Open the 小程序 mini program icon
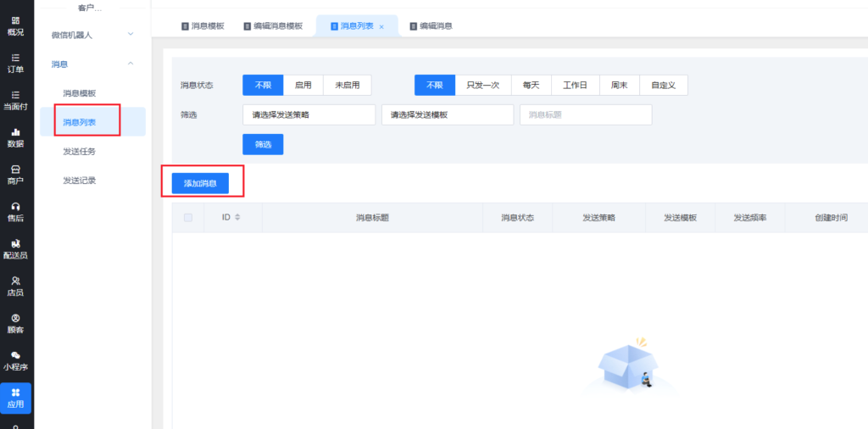 click(16, 360)
